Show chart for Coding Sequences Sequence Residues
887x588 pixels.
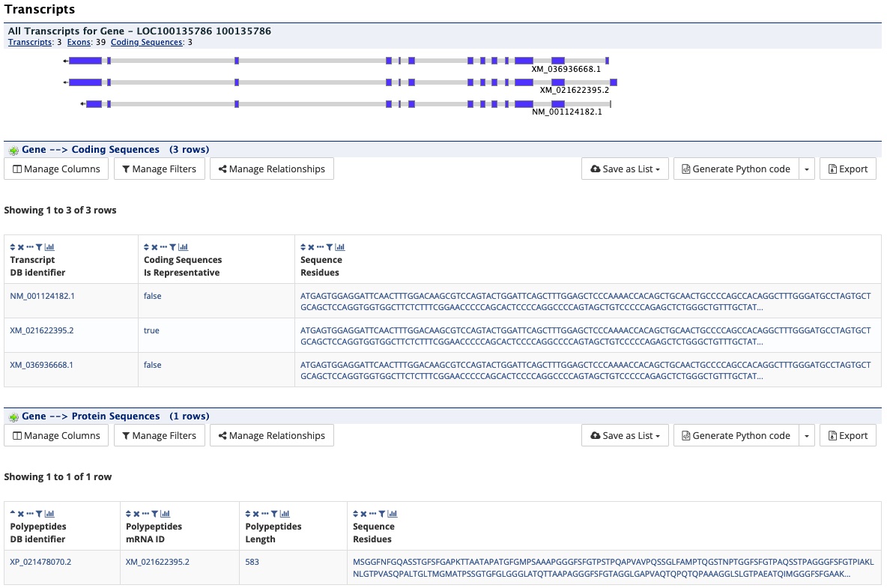coord(340,247)
